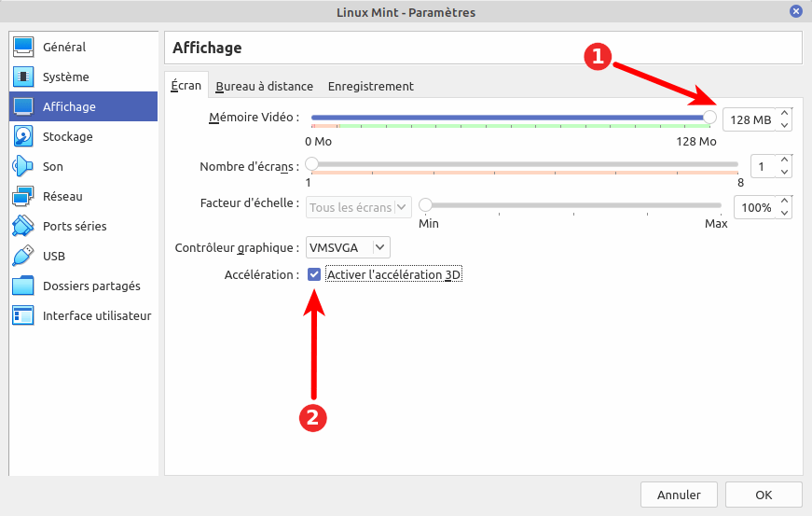Click the Ports séries connector icon
Screen dimensions: 812x516
(23, 226)
